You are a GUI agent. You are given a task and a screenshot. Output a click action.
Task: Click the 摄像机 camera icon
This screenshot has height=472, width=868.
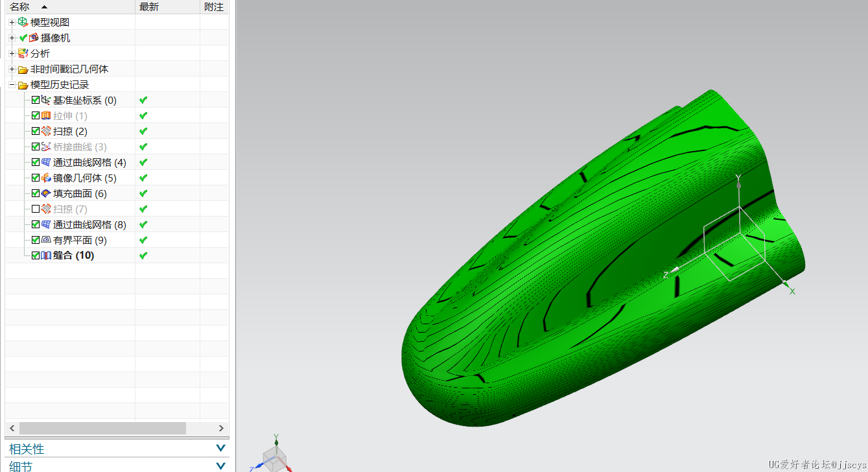coord(34,38)
